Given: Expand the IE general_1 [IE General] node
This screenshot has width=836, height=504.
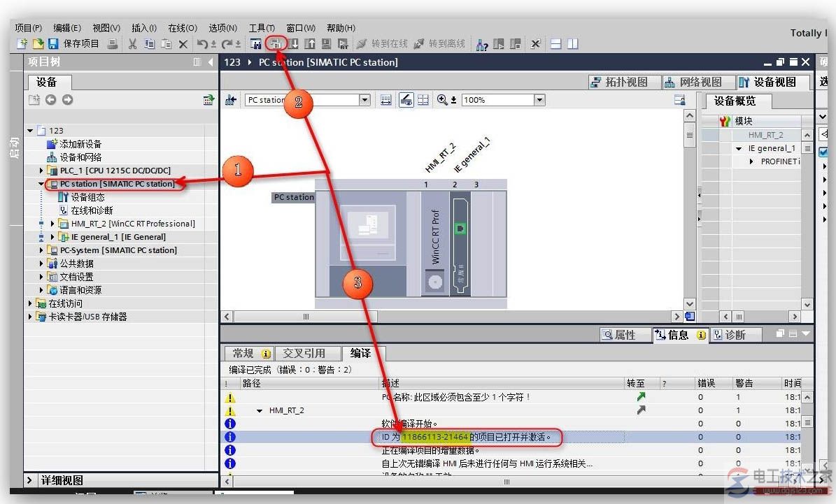Looking at the screenshot, I should (x=52, y=237).
